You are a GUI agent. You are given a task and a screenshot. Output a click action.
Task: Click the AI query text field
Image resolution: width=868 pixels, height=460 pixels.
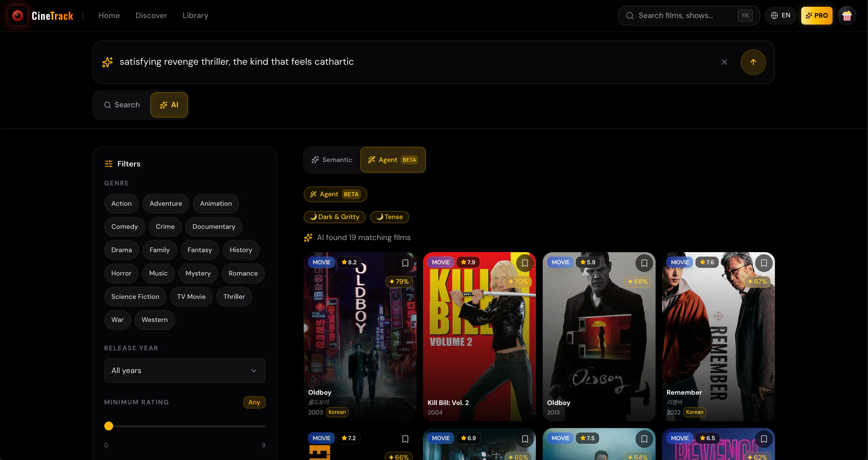[x=415, y=62]
